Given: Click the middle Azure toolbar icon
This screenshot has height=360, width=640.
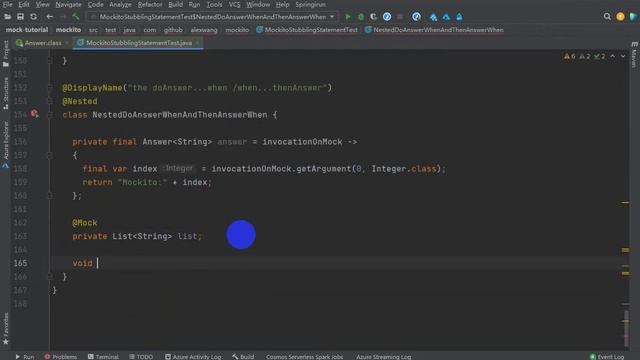Looking at the screenshot, I should [447, 17].
